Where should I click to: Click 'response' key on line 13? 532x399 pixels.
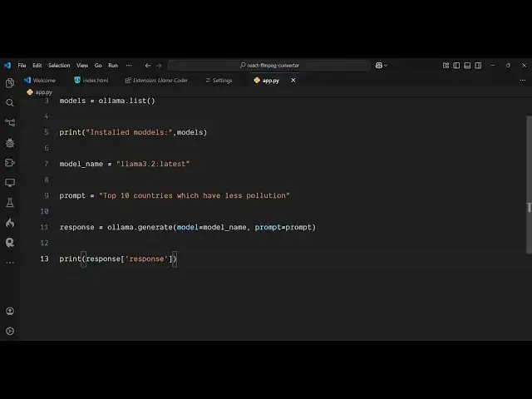click(146, 259)
